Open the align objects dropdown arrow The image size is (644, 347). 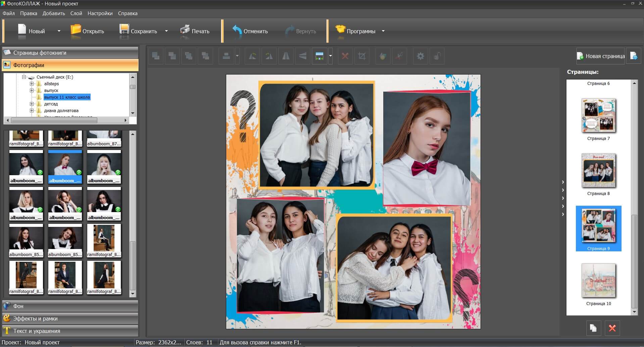tap(237, 56)
